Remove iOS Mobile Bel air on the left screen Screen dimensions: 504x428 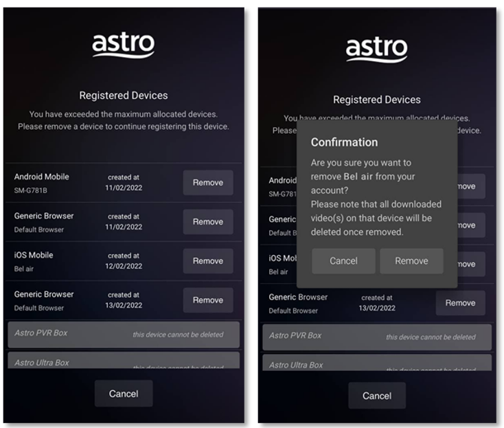[x=208, y=261]
